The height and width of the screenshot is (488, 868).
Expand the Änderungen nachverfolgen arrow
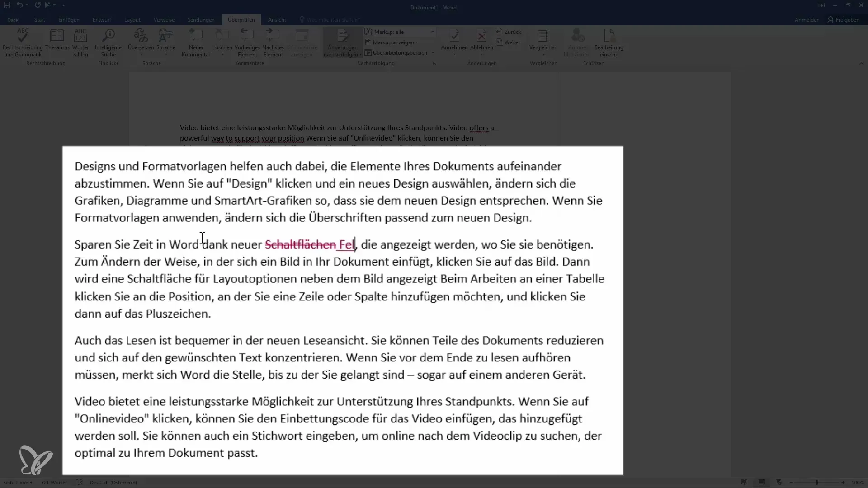click(x=360, y=55)
